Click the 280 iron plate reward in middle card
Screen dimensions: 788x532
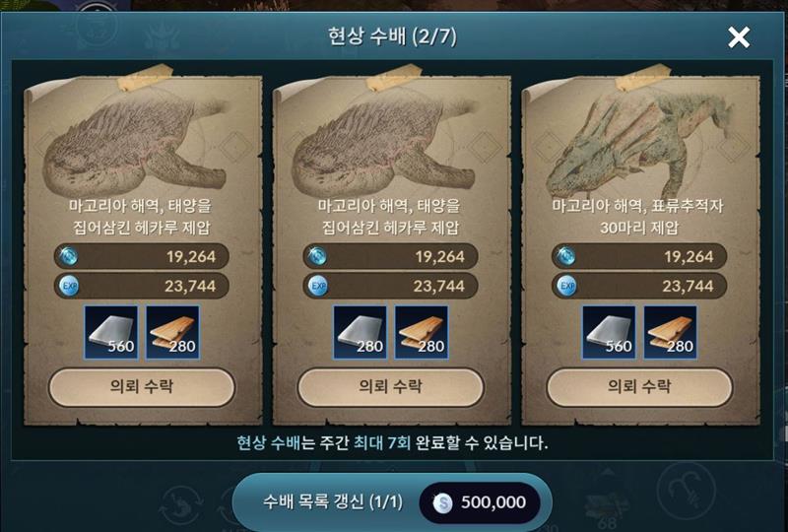[360, 332]
